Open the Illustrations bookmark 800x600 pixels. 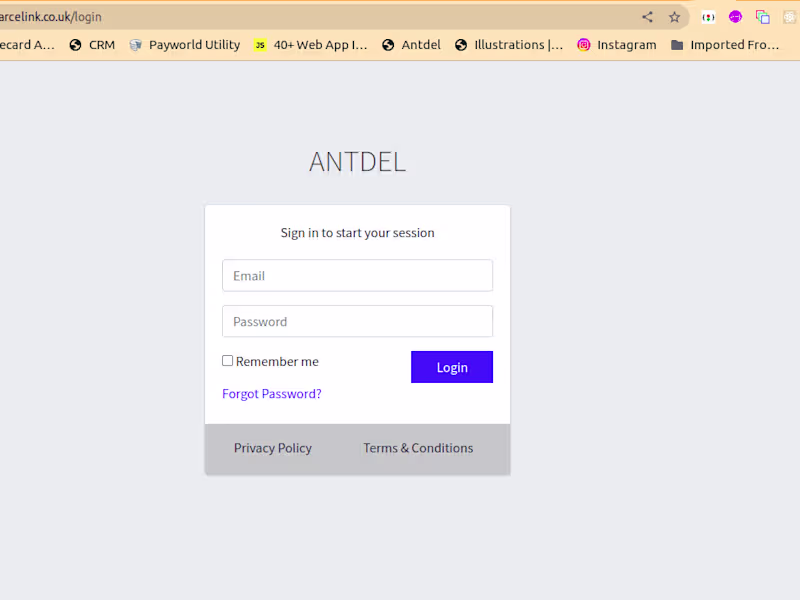point(509,45)
